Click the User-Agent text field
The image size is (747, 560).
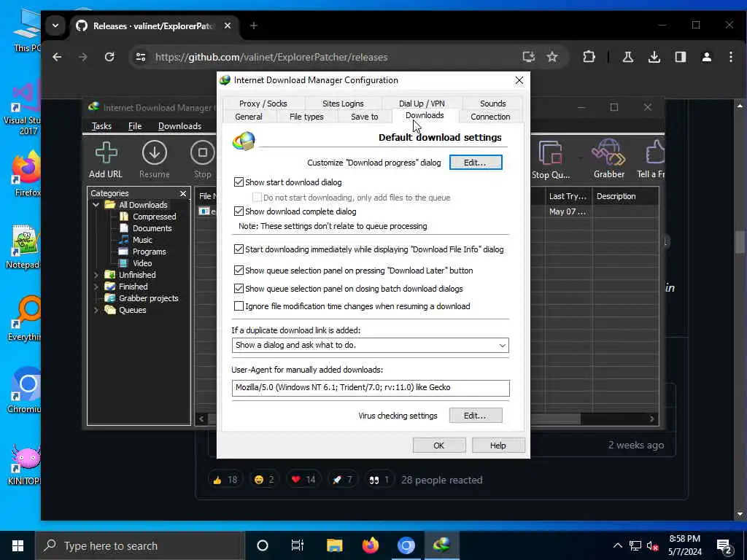[x=370, y=388]
